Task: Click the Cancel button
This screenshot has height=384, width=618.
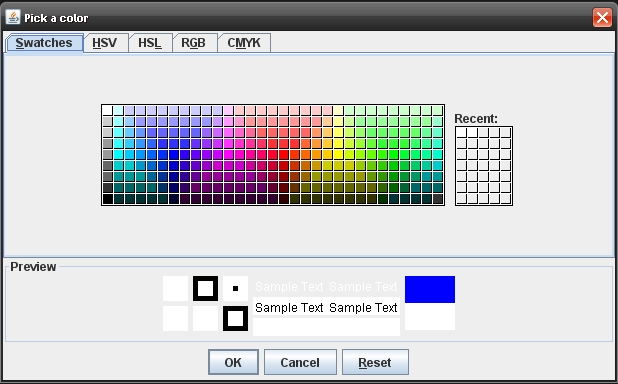Action: point(300,362)
